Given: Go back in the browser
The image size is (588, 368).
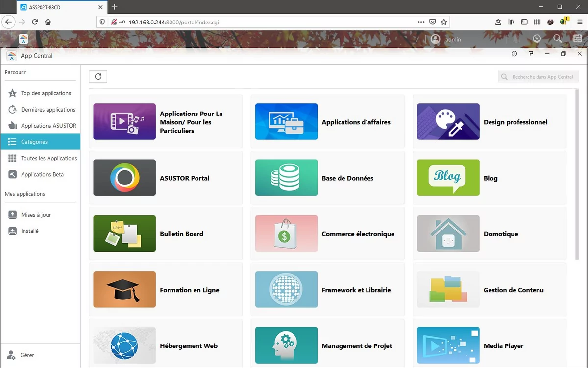Looking at the screenshot, I should 8,22.
